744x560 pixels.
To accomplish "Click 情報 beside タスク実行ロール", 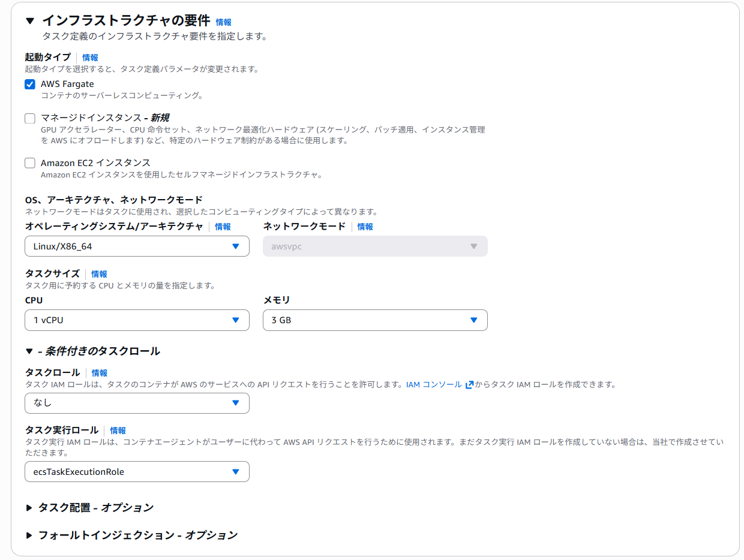I will pyautogui.click(x=118, y=430).
